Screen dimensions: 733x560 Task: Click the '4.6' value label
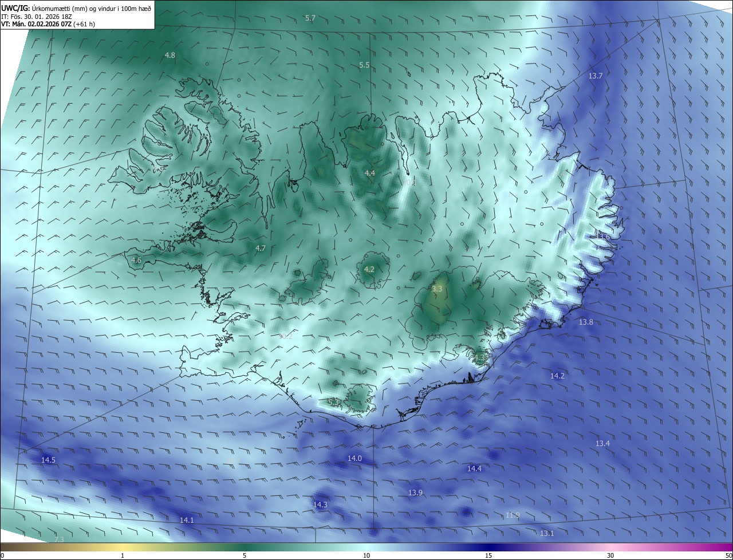coord(136,260)
